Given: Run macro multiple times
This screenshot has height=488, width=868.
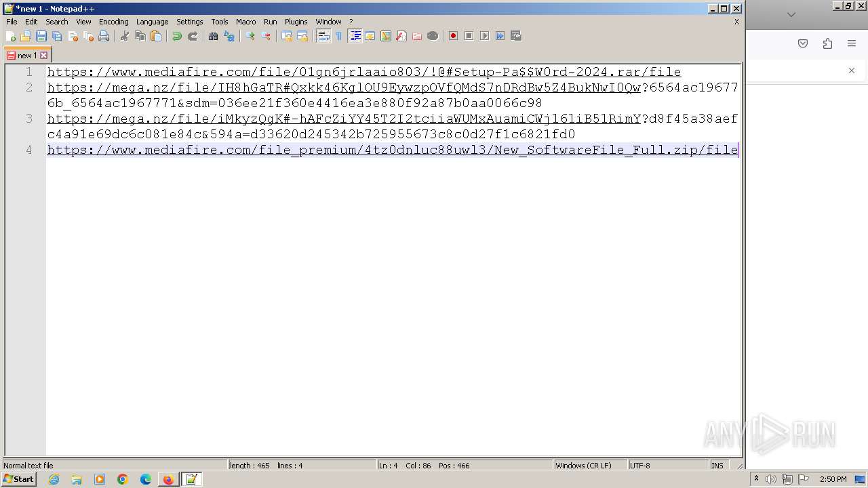Looking at the screenshot, I should point(500,36).
